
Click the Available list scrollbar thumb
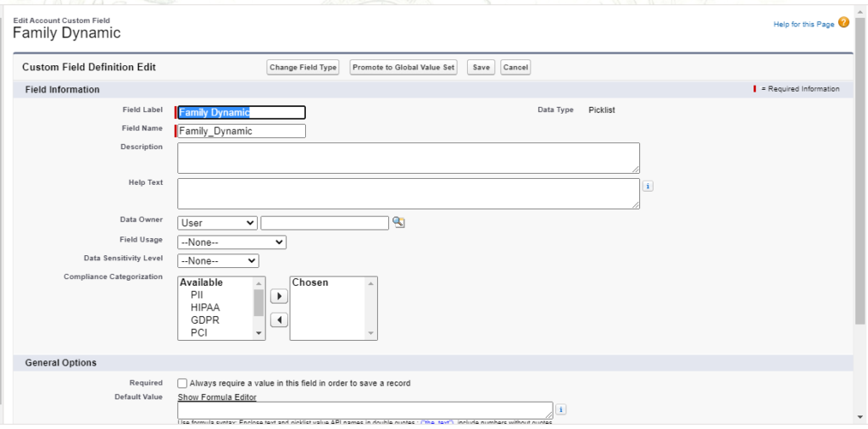point(259,302)
